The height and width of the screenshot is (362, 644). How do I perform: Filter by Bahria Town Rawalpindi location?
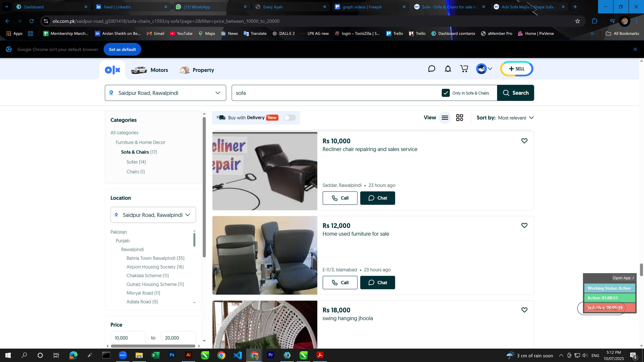(155, 258)
